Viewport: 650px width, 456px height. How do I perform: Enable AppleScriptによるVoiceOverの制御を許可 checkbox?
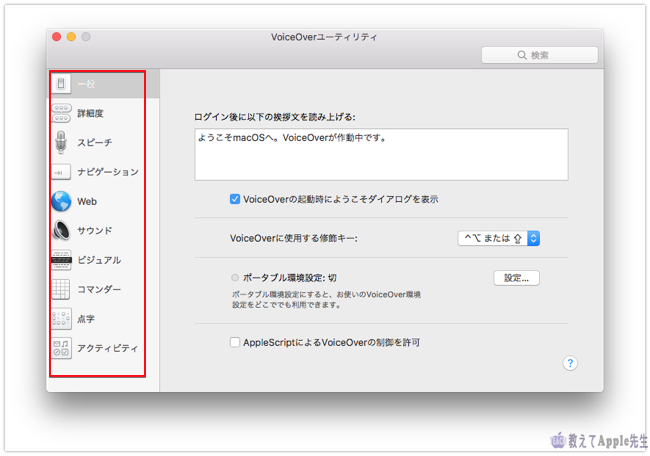pyautogui.click(x=235, y=342)
